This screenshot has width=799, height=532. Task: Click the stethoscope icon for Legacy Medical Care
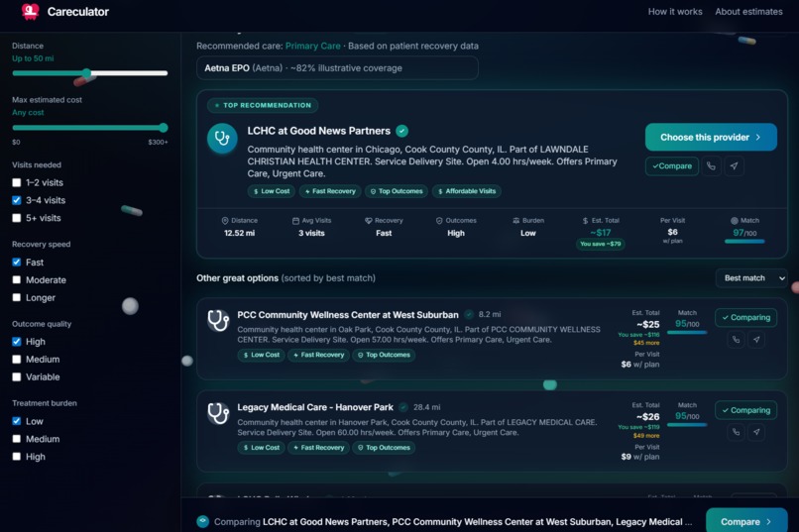point(218,413)
